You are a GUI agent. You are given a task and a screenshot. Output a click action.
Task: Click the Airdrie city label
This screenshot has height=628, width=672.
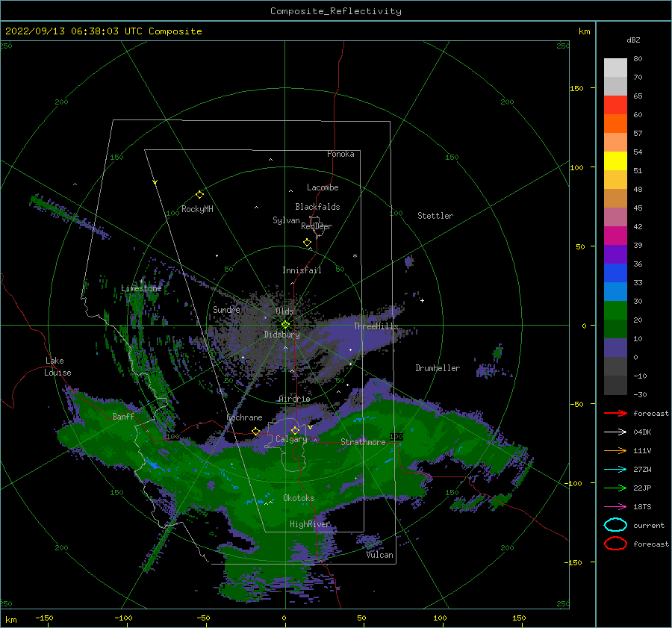[x=294, y=399]
